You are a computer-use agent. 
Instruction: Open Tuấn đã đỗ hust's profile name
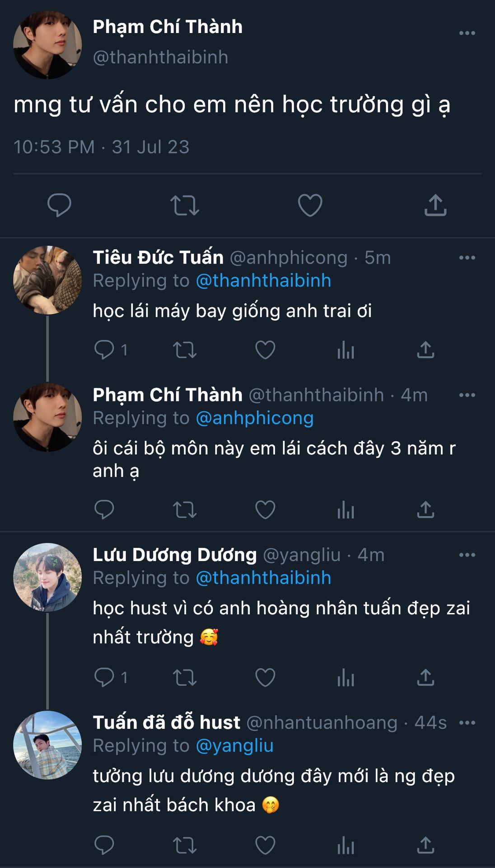click(166, 722)
